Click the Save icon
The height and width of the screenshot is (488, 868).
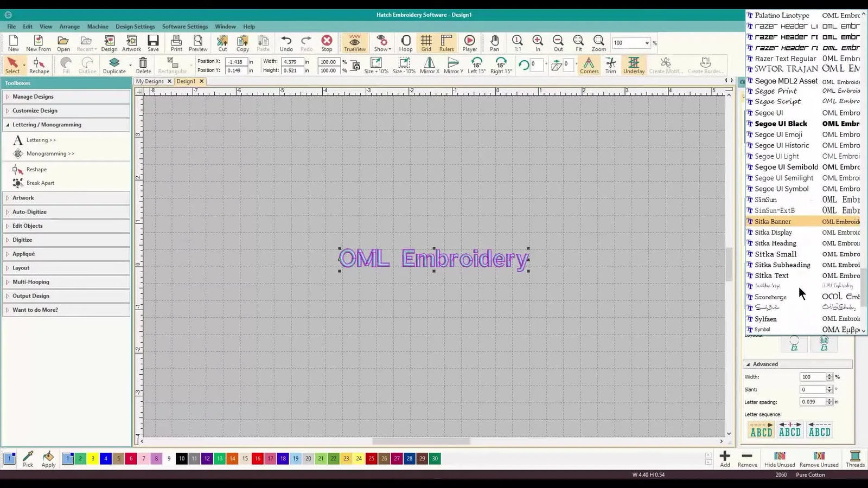click(153, 43)
